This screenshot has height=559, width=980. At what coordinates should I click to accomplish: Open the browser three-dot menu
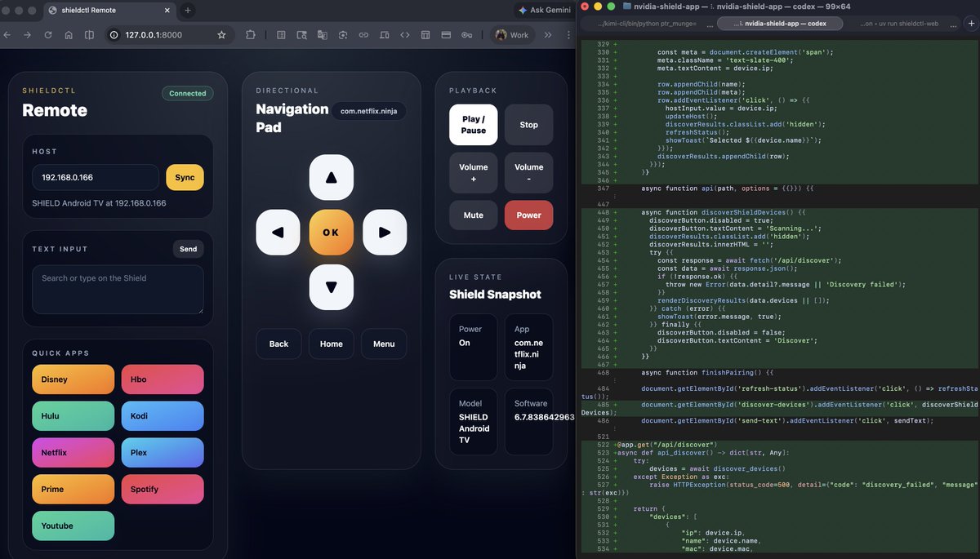tap(567, 35)
